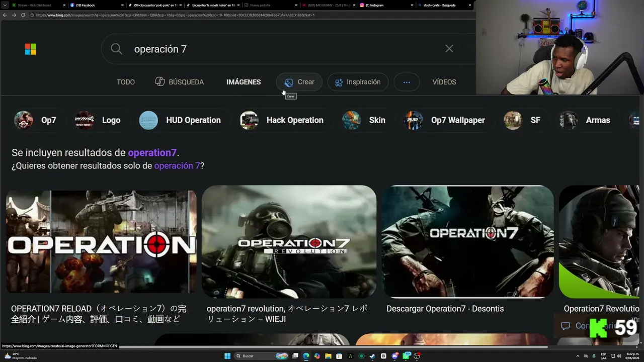Screen dimensions: 644x362
Task: Open the Windows Start menu
Action: point(227,356)
